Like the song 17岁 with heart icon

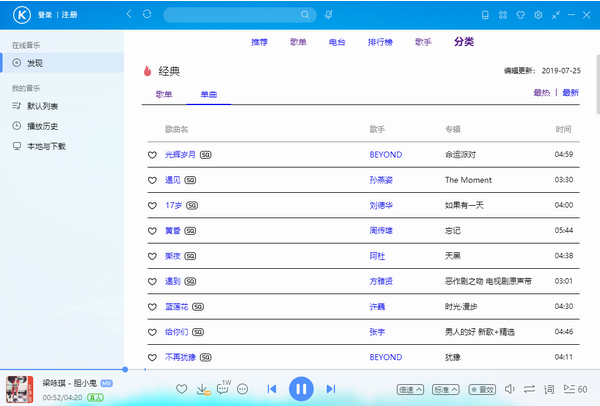(153, 205)
